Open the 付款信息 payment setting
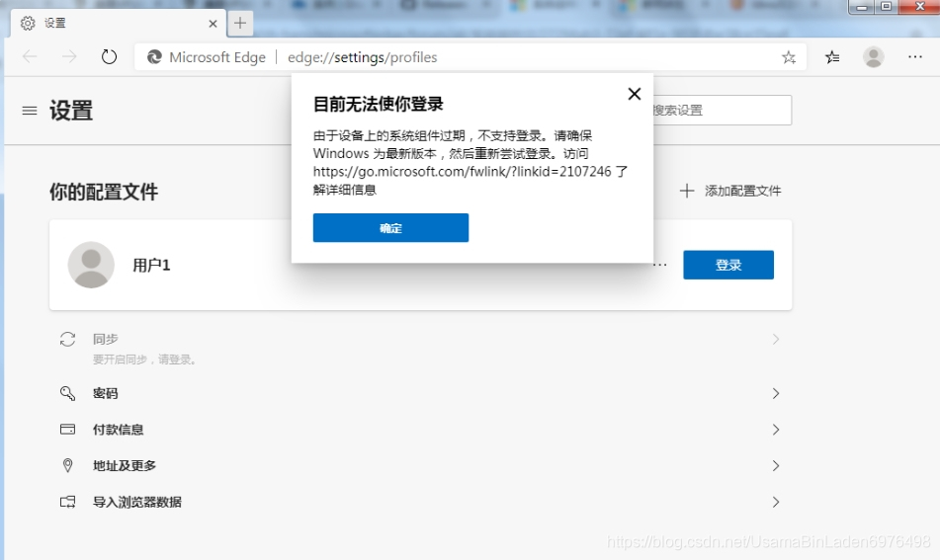This screenshot has width=940, height=560. click(420, 430)
